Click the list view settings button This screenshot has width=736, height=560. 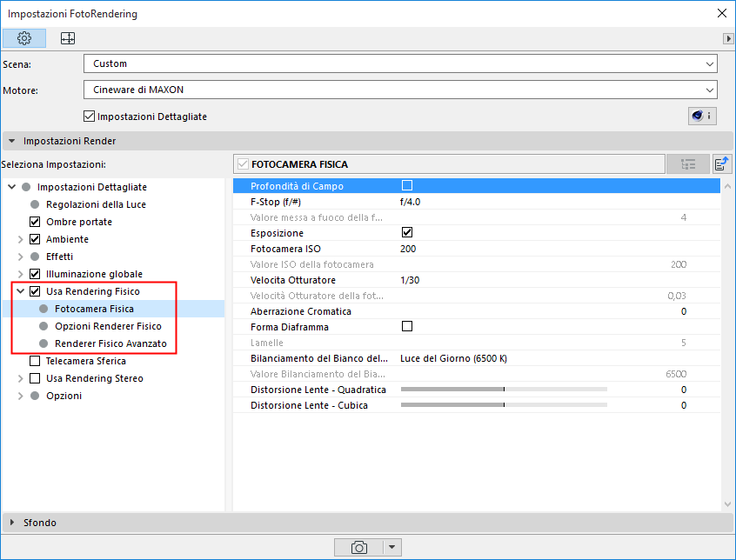pos(688,164)
